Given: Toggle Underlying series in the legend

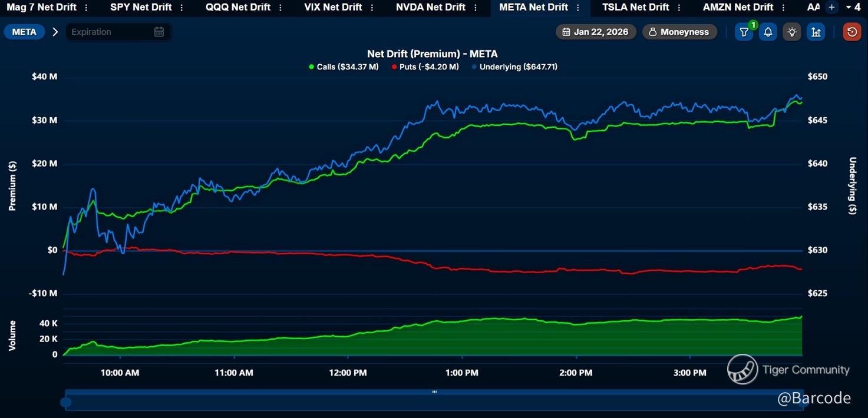Looking at the screenshot, I should 514,67.
